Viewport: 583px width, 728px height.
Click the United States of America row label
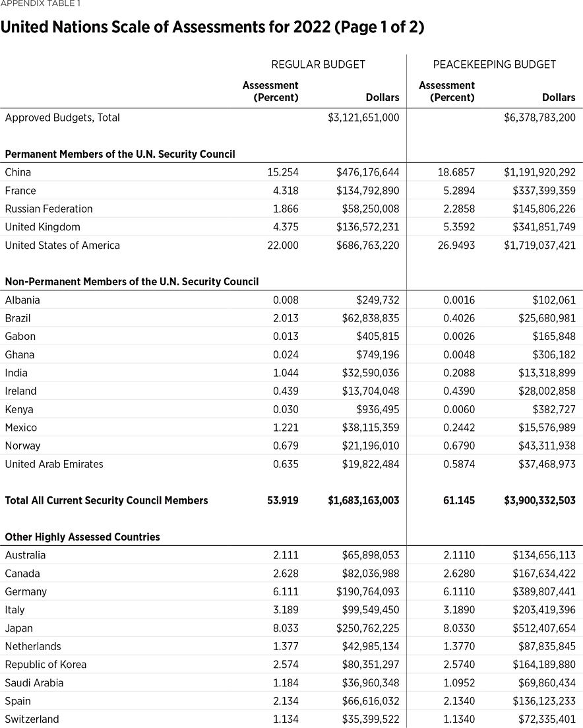tap(62, 246)
